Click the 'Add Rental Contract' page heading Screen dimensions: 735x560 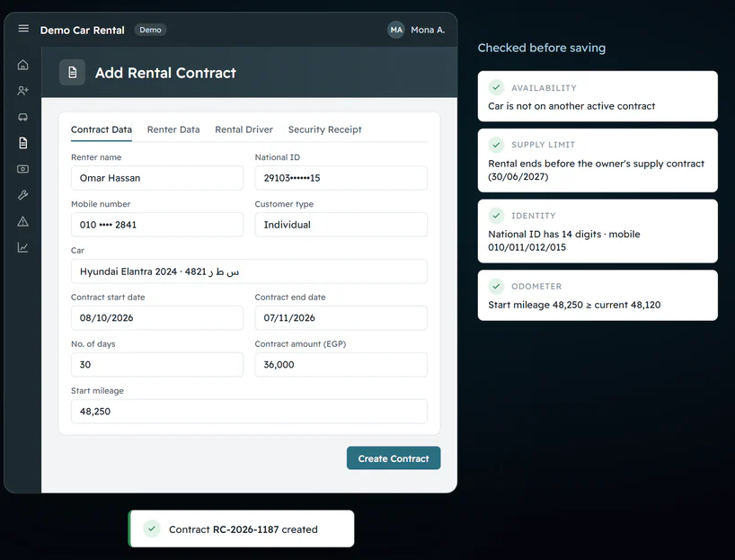point(165,73)
